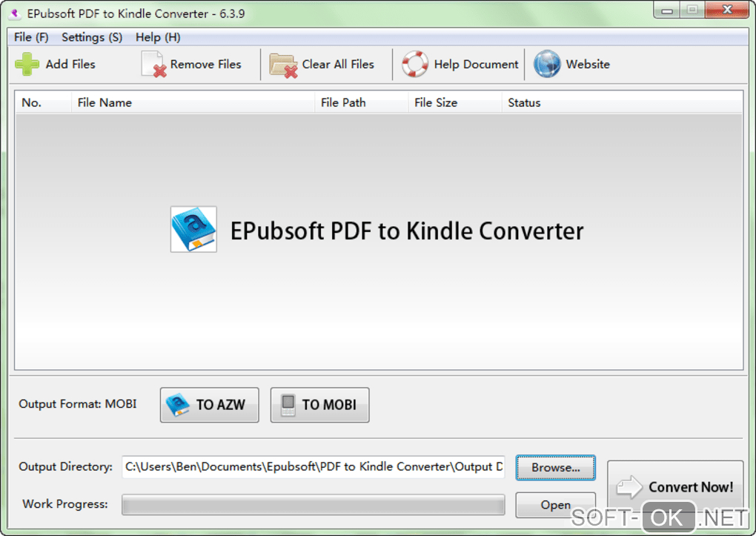Image resolution: width=756 pixels, height=536 pixels.
Task: Click the Status column header
Action: point(622,102)
